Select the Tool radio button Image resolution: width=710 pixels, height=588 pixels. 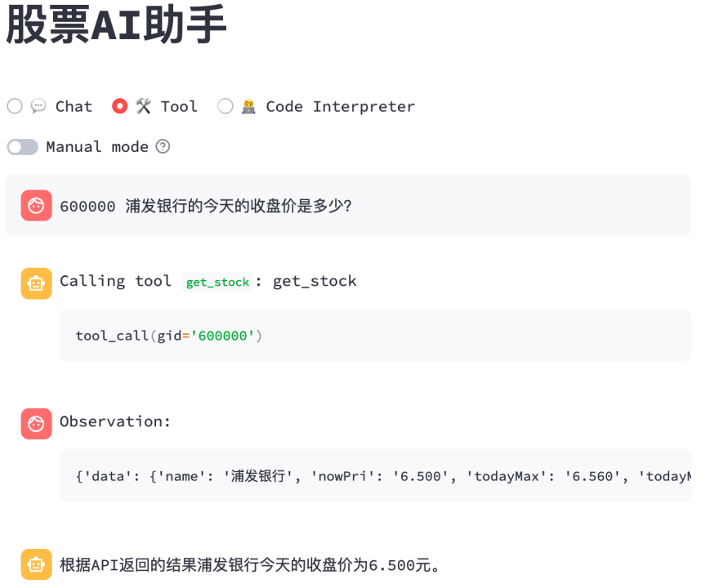[119, 106]
